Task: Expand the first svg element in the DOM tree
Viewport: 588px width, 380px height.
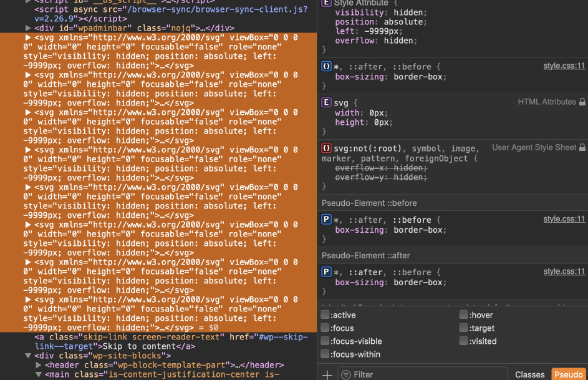Action: click(27, 37)
